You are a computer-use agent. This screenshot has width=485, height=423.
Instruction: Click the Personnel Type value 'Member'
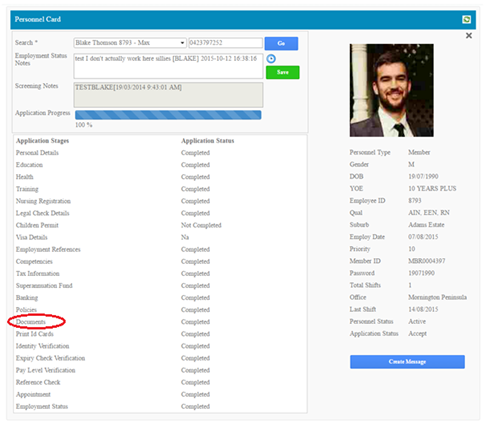(419, 152)
